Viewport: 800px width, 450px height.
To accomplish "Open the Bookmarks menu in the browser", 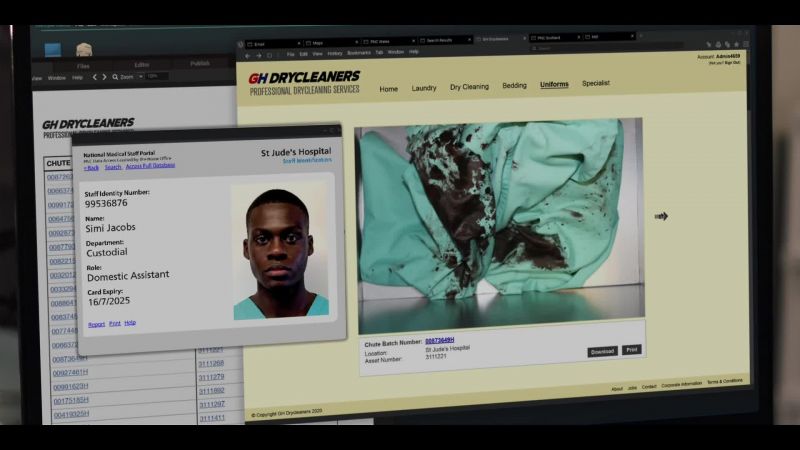I will click(x=359, y=53).
